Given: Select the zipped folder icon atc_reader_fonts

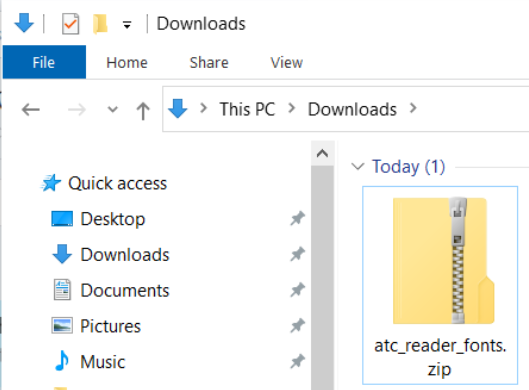Looking at the screenshot, I should click(443, 261).
